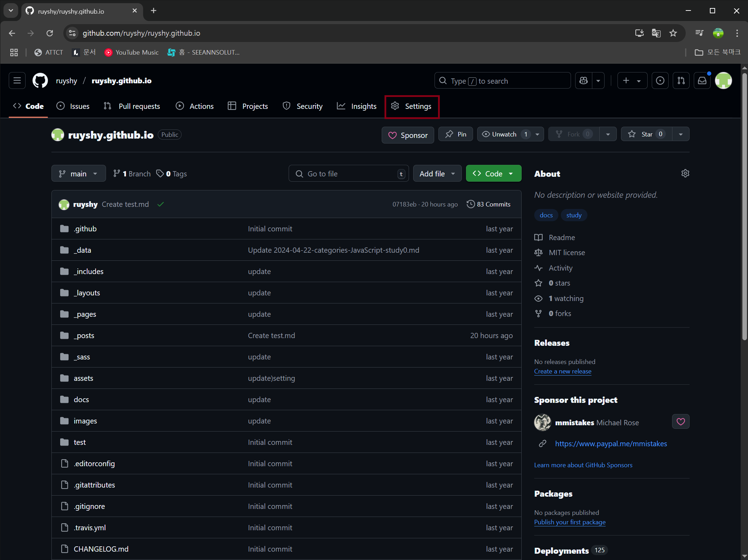Open the global pull requests icon
This screenshot has width=748, height=560.
coord(681,80)
